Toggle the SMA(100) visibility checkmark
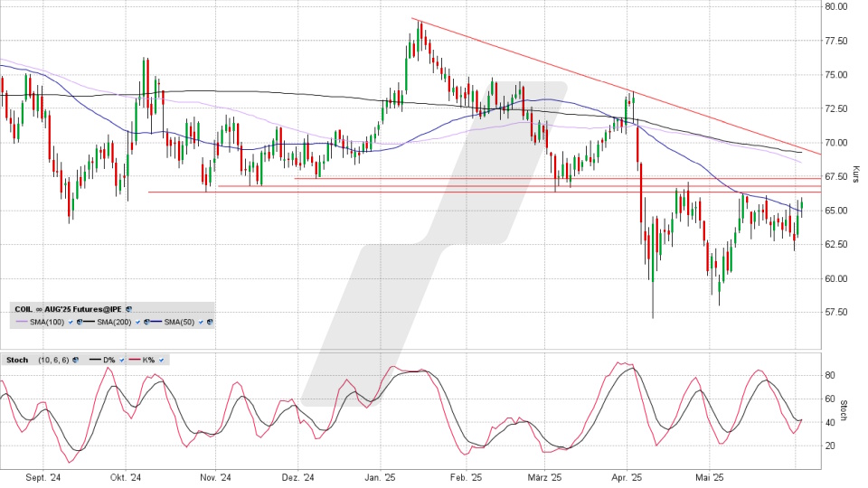The height and width of the screenshot is (488, 868). 71,322
